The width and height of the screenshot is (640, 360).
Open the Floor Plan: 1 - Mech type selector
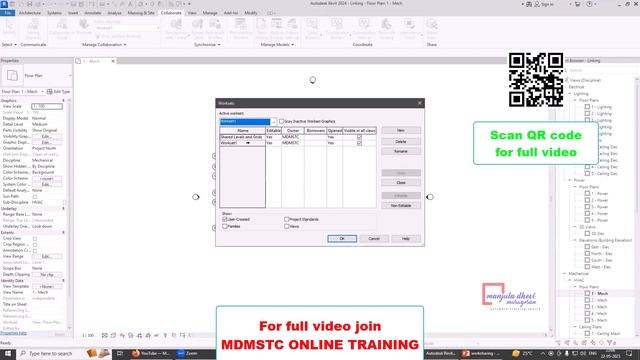tap(23, 91)
